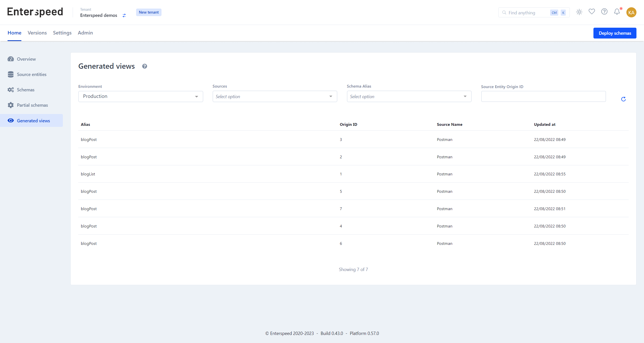The width and height of the screenshot is (644, 343).
Task: Open blogPost row with Origin ID 4
Action: tap(353, 226)
